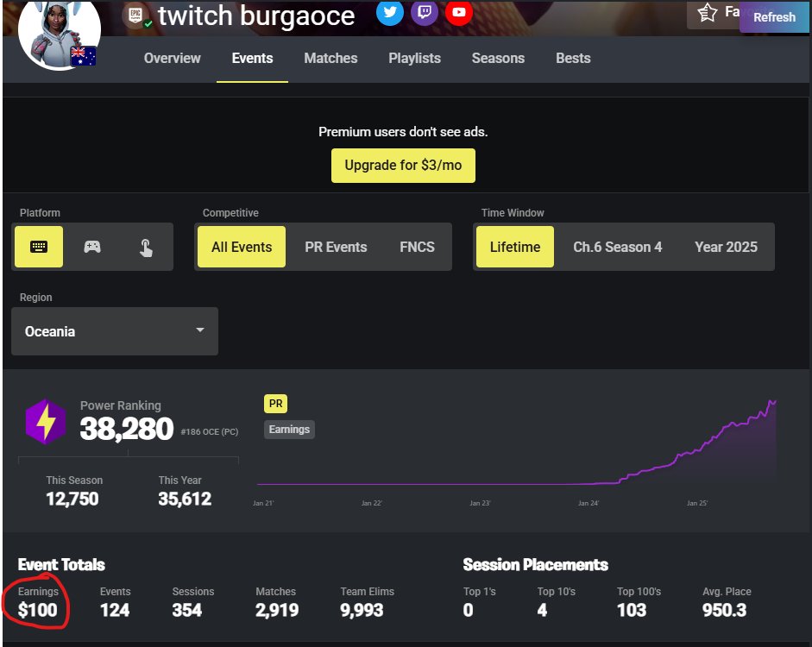Show the PR chart series

[x=275, y=404]
